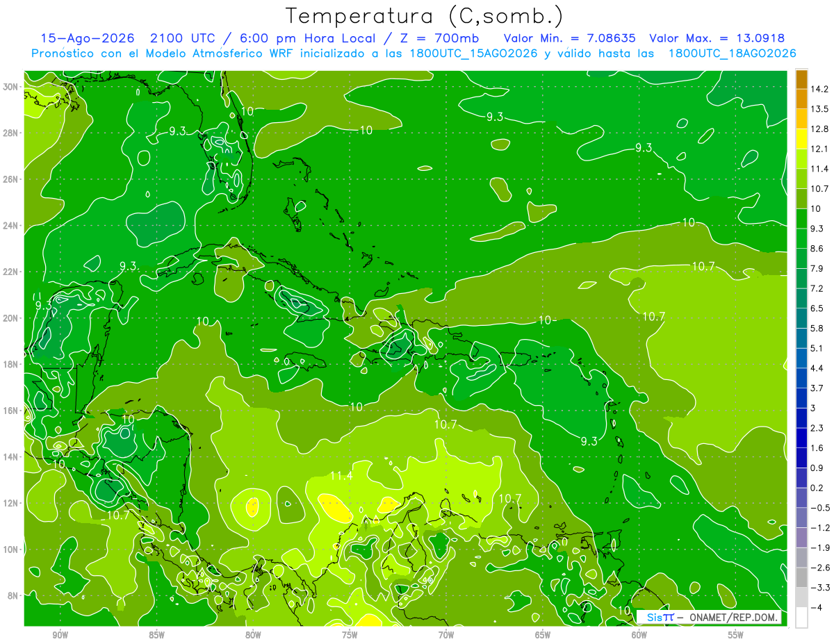Click the 4.4 value on the color scale
Image resolution: width=834 pixels, height=644 pixels.
817,368
